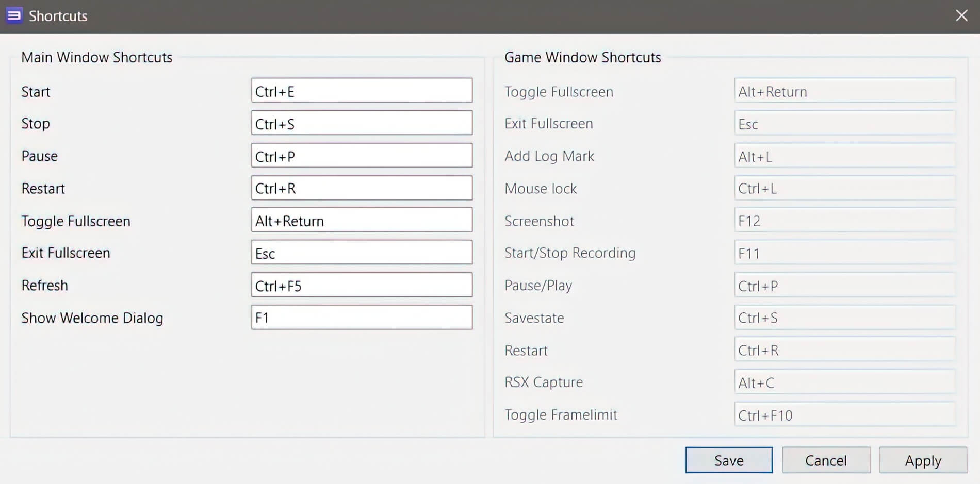The width and height of the screenshot is (980, 484).
Task: Click the Savestate shortcut field
Action: click(845, 317)
